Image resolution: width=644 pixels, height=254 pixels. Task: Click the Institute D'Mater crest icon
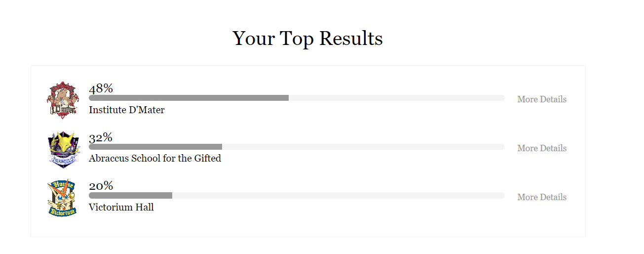(x=62, y=100)
